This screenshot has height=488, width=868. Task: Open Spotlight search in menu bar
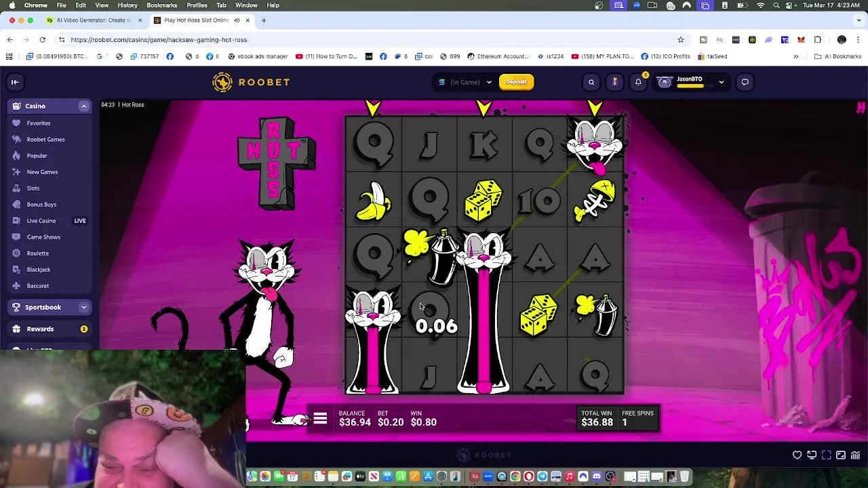(776, 5)
